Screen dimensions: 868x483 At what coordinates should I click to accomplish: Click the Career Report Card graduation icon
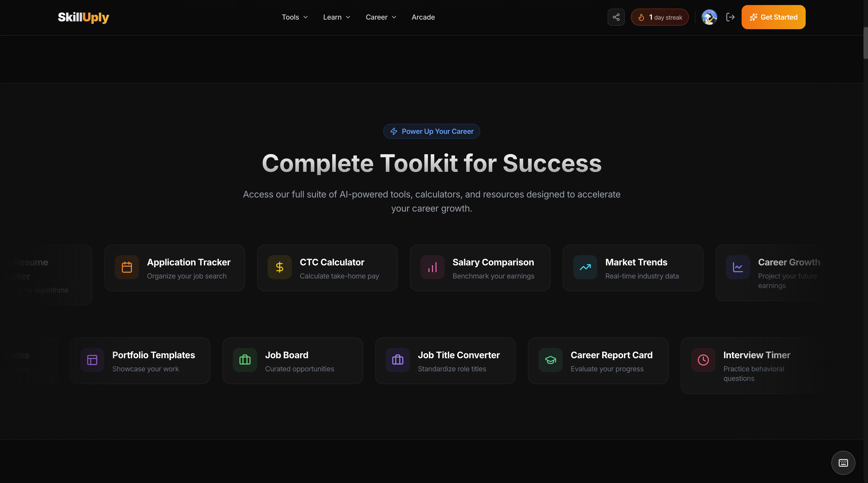pyautogui.click(x=550, y=360)
